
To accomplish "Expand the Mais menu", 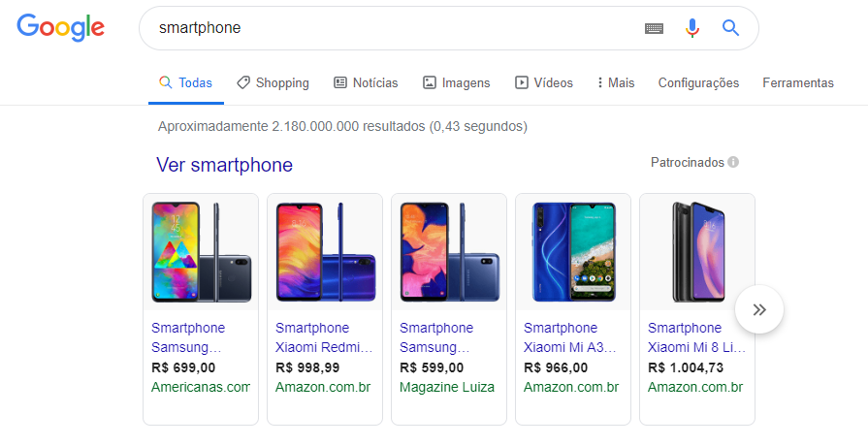I will (x=615, y=83).
